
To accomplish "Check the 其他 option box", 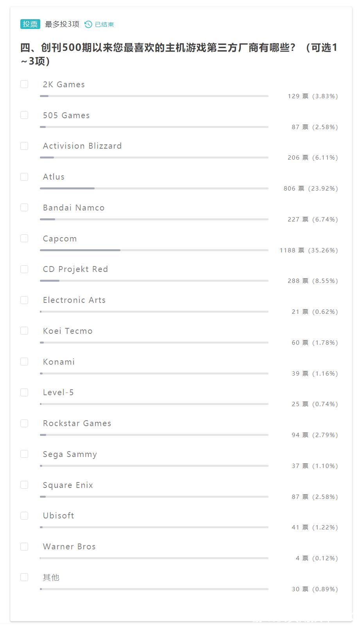I will (x=24, y=577).
